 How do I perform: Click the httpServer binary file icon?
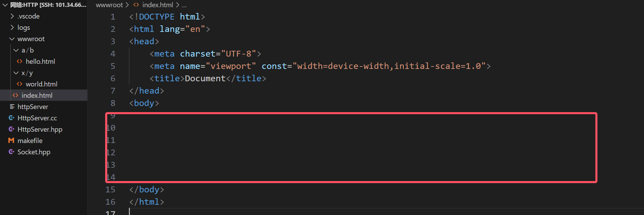(x=12, y=107)
